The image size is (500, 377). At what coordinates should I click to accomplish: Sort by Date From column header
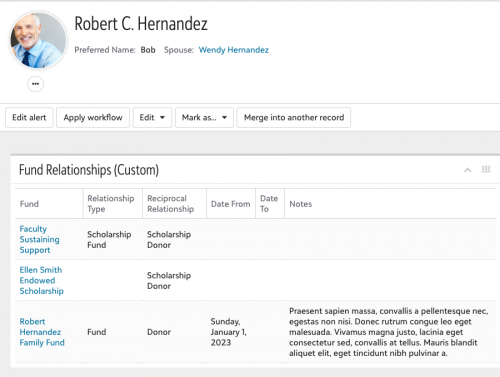(231, 204)
